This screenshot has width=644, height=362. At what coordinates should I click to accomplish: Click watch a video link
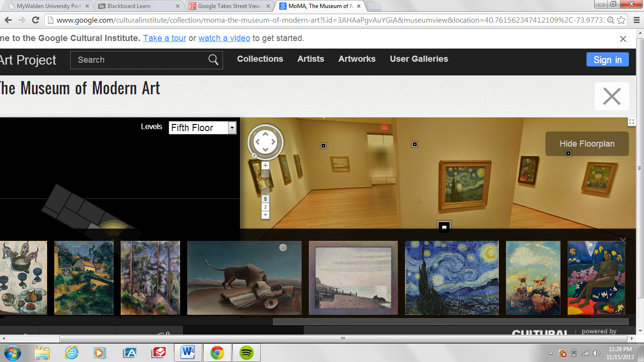[x=224, y=38]
